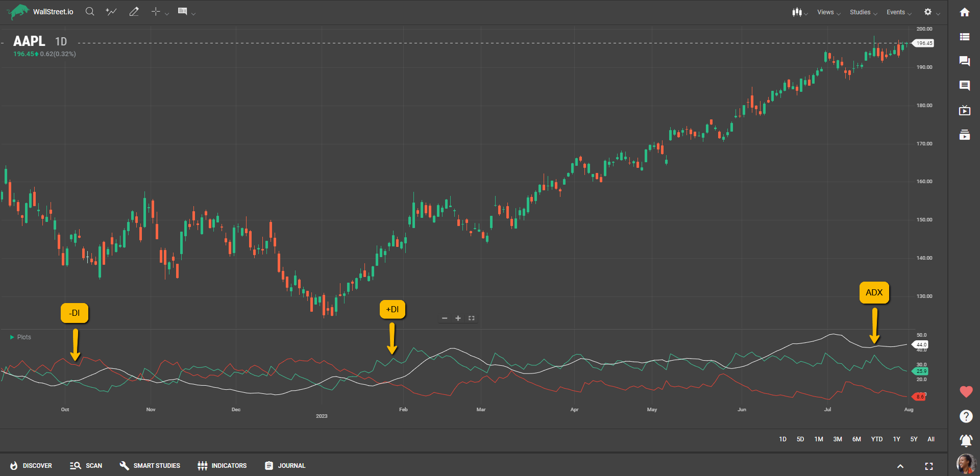The image size is (980, 476).
Task: Open the video TV icon in sidebar
Action: click(x=964, y=111)
